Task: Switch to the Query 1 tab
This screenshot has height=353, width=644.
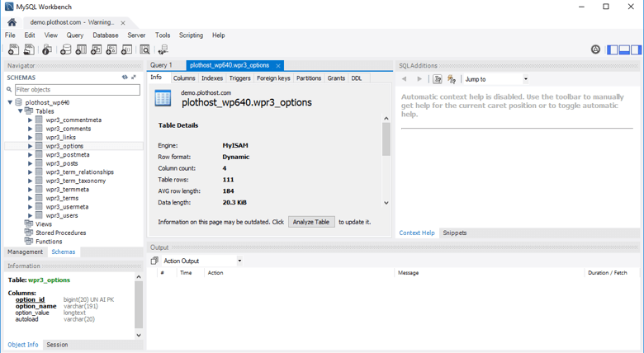Action: (x=161, y=65)
